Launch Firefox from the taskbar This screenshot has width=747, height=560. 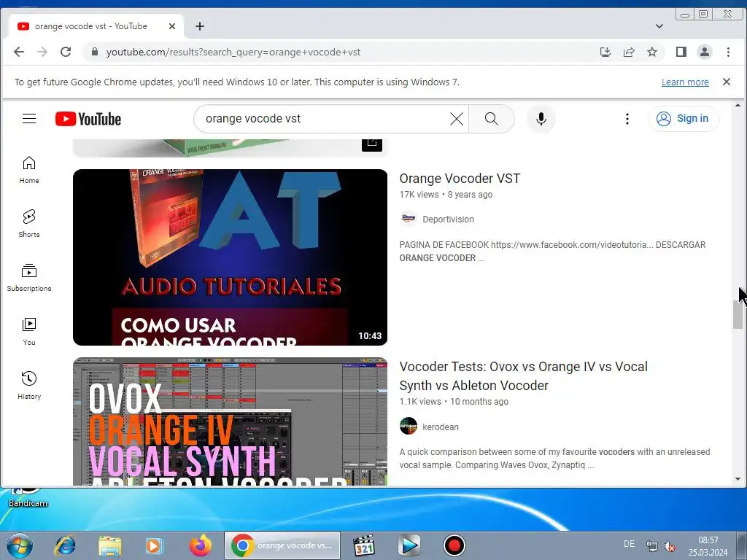(x=201, y=545)
